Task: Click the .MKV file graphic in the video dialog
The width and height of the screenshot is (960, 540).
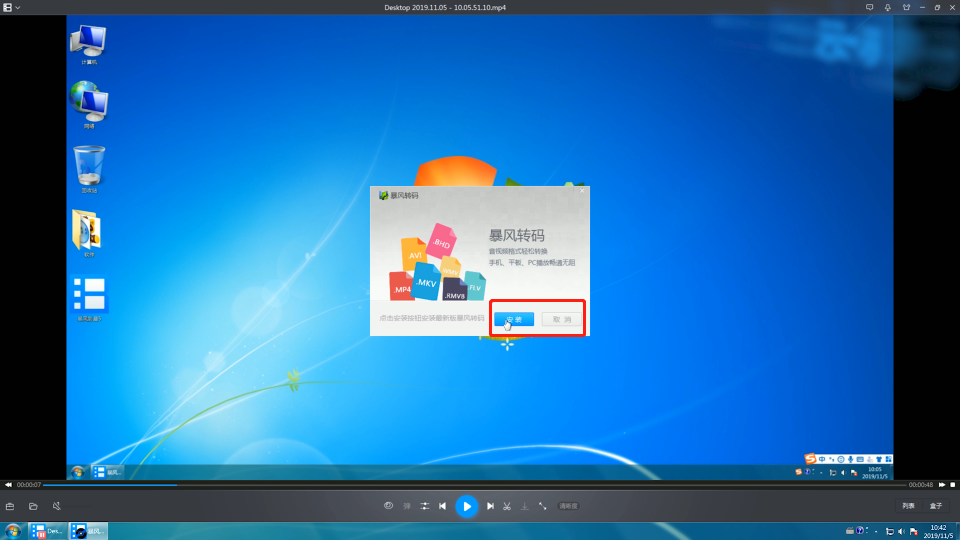Action: pyautogui.click(x=426, y=282)
